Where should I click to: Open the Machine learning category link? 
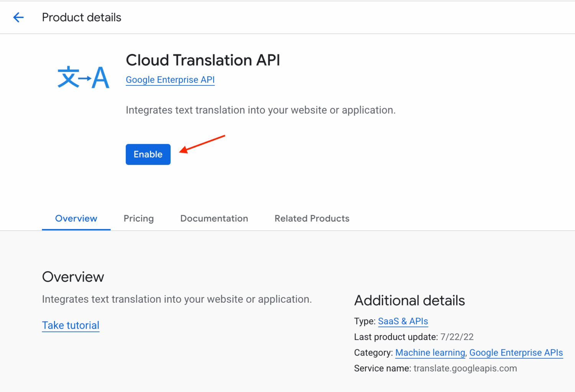tap(430, 353)
